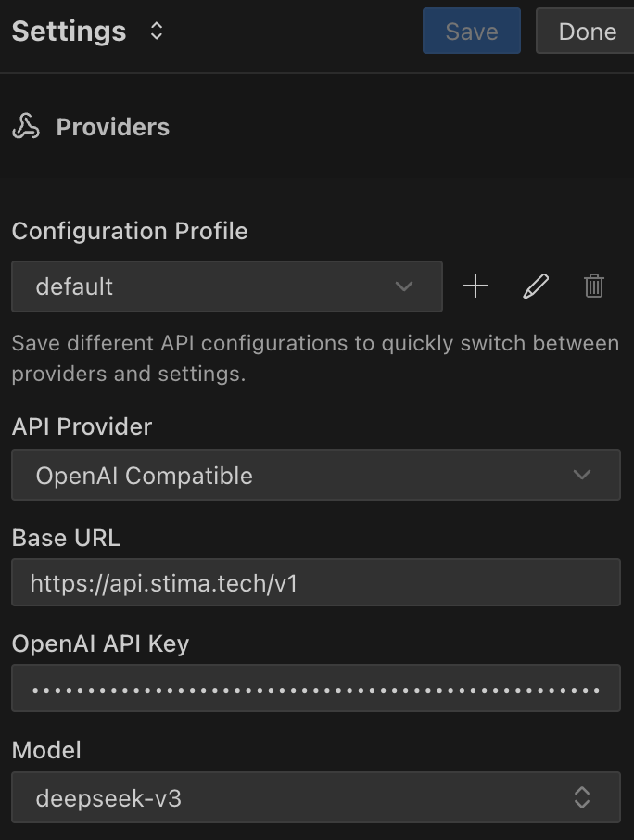Viewport: 634px width, 840px height.
Task: Focus the Base URL text field
Action: coord(316,582)
